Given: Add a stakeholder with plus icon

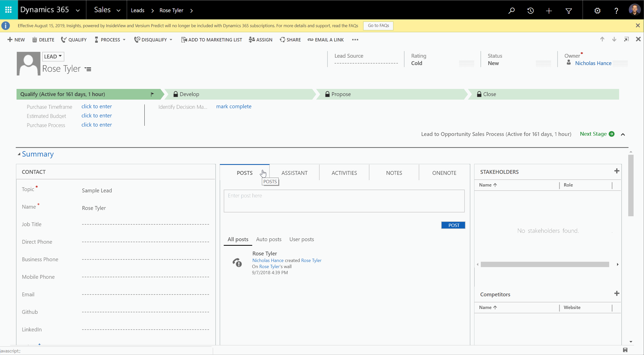Looking at the screenshot, I should point(617,171).
